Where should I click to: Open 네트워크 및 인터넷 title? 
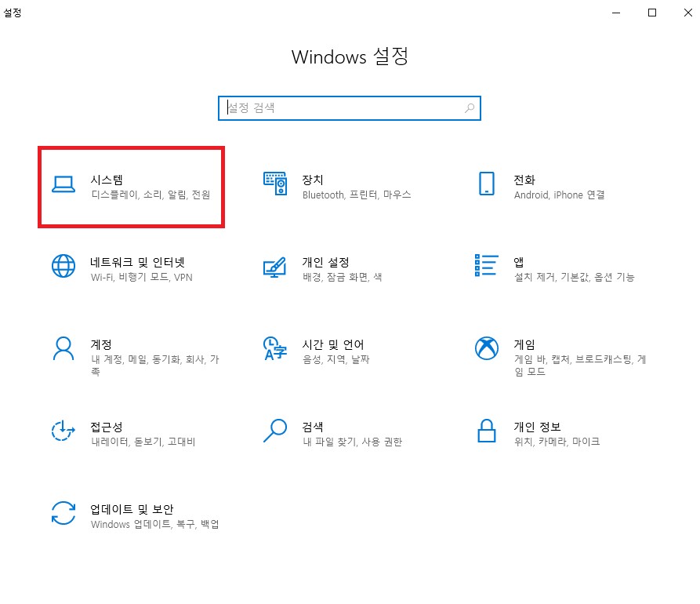(x=137, y=262)
